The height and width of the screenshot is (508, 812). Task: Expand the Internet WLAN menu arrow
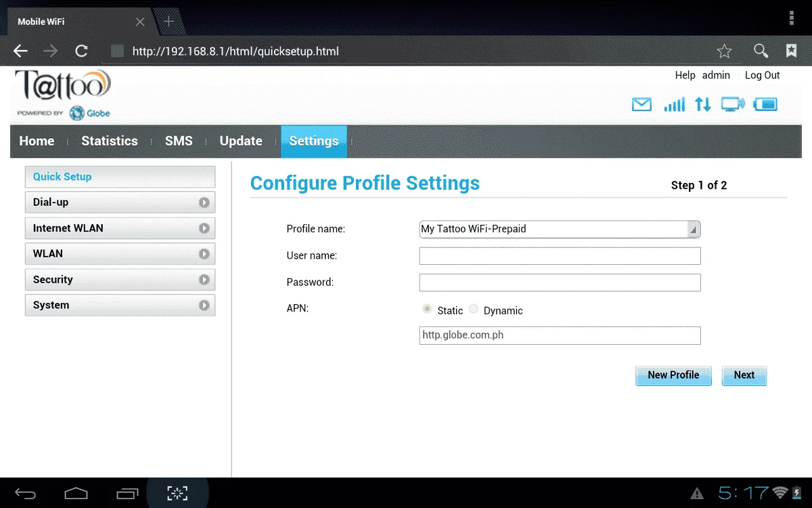click(204, 228)
